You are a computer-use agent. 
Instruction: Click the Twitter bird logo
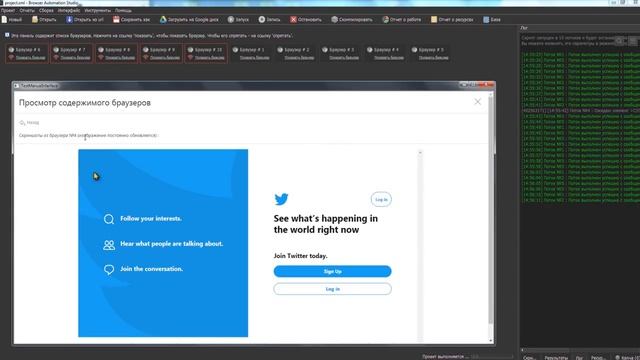pyautogui.click(x=281, y=199)
